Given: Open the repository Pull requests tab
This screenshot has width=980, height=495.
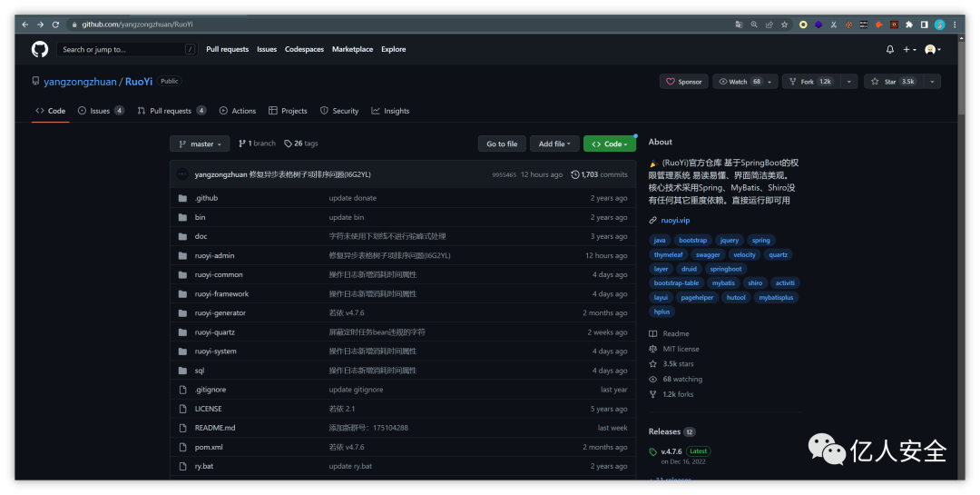Looking at the screenshot, I should (171, 111).
